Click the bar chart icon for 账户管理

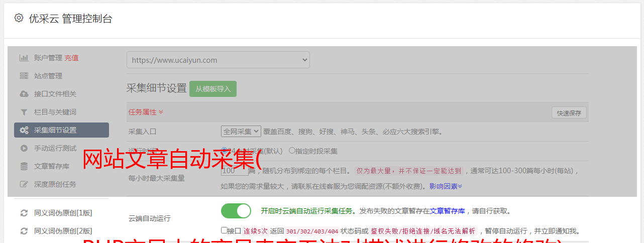click(x=24, y=58)
